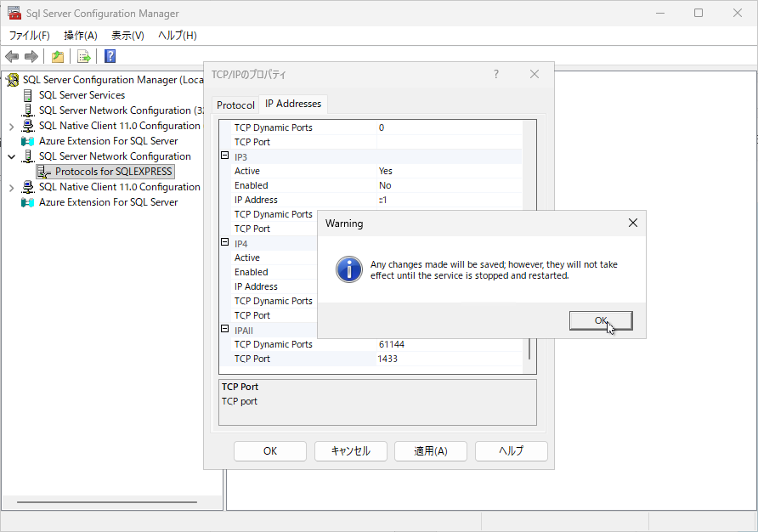Screen dimensions: 758x532
Task: Click the Back arrow toolbar icon
Action: [12, 57]
